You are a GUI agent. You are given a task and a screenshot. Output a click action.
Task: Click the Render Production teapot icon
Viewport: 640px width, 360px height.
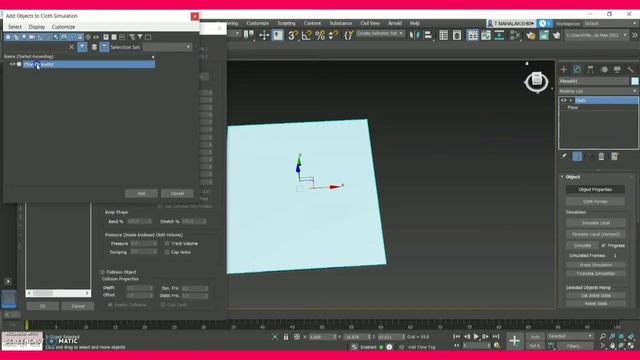(556, 36)
